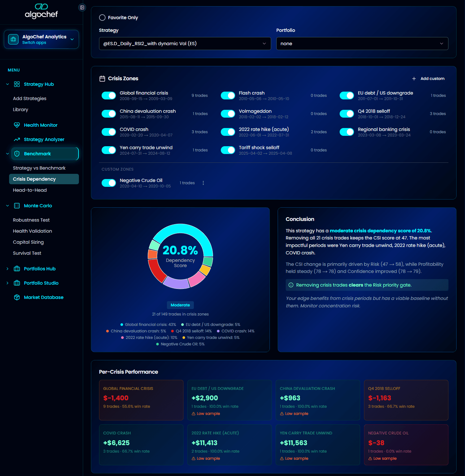Viewport: 465px width, 476px height.
Task: Click Add custom to create a crisis zone
Action: point(428,78)
